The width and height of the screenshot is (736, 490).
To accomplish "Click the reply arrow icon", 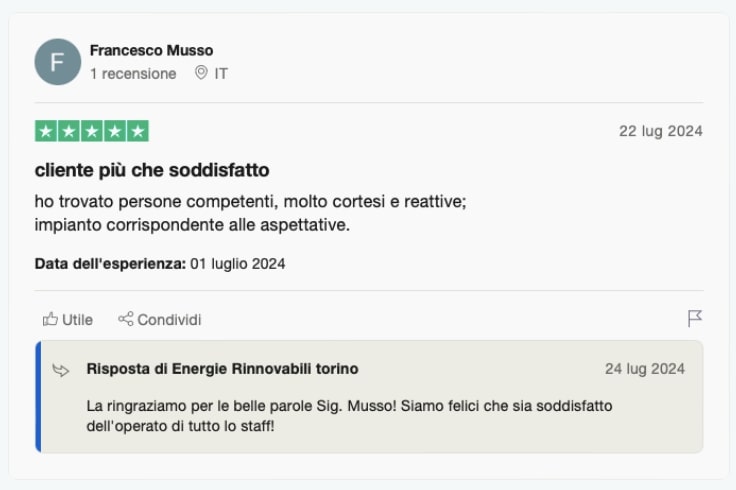I will (x=61, y=370).
